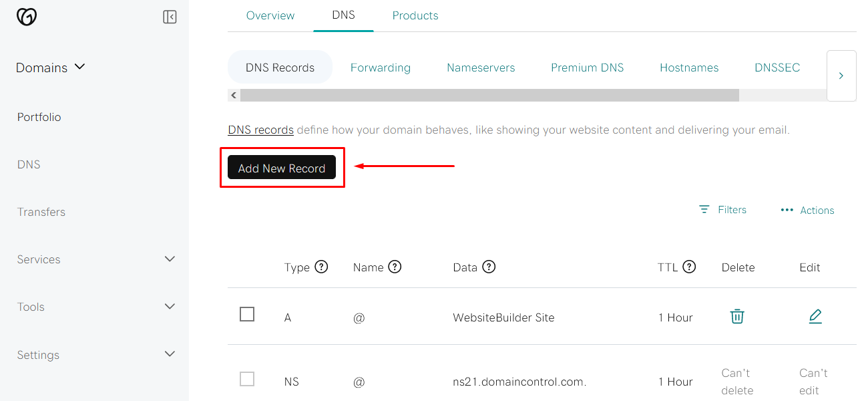
Task: Edit the A record with the pencil icon
Action: (x=815, y=316)
